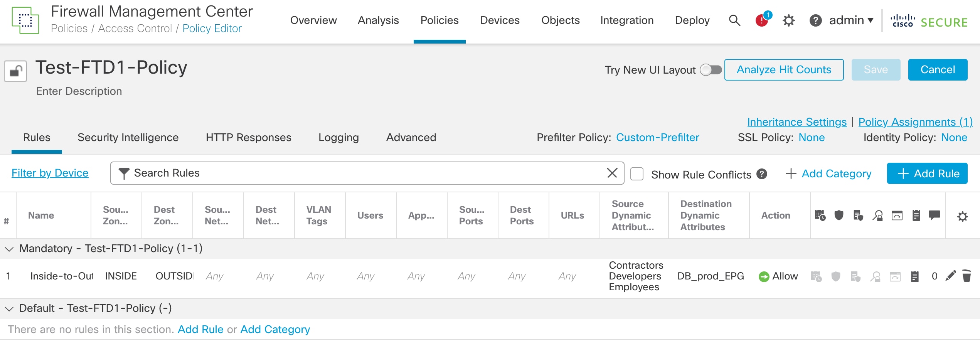Open the global search magnifier icon

pos(734,20)
